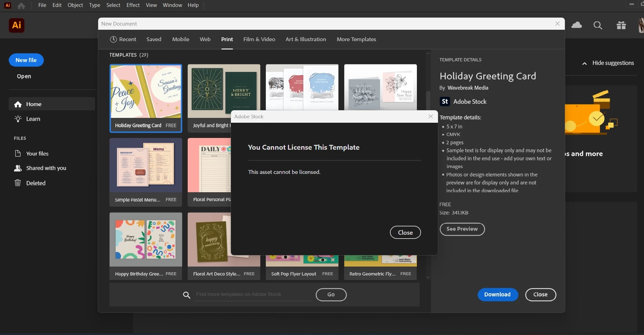Click the large Ai logo icon
Image resolution: width=644 pixels, height=335 pixels.
point(17,25)
